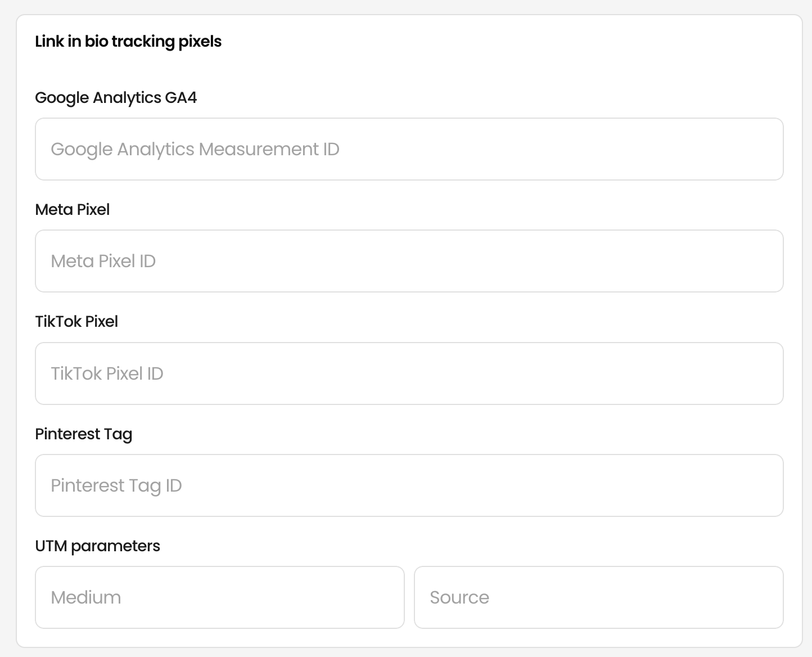The width and height of the screenshot is (812, 657).
Task: Click the 'Source' placeholder in UTM parameters
Action: pos(459,597)
